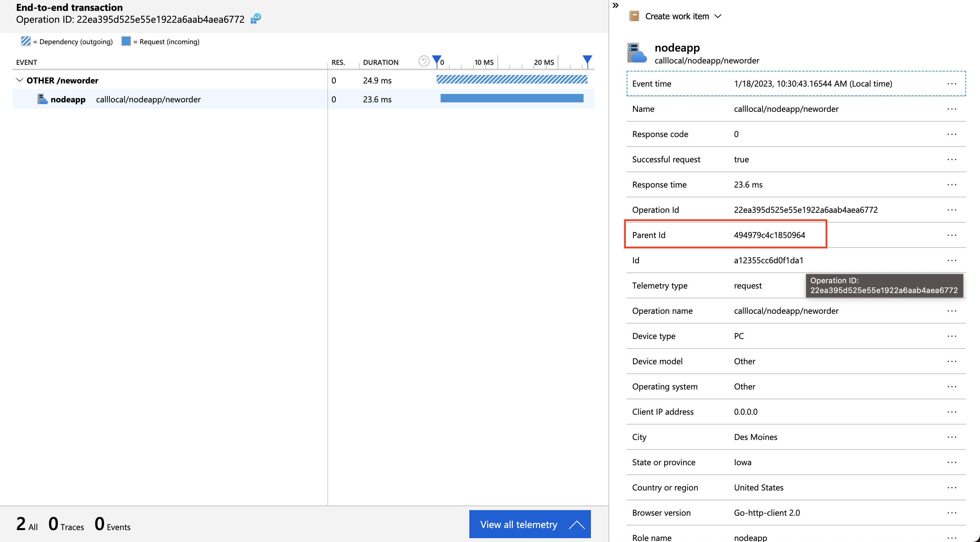Switch to the Events tab
The image size is (980, 542).
click(x=112, y=524)
